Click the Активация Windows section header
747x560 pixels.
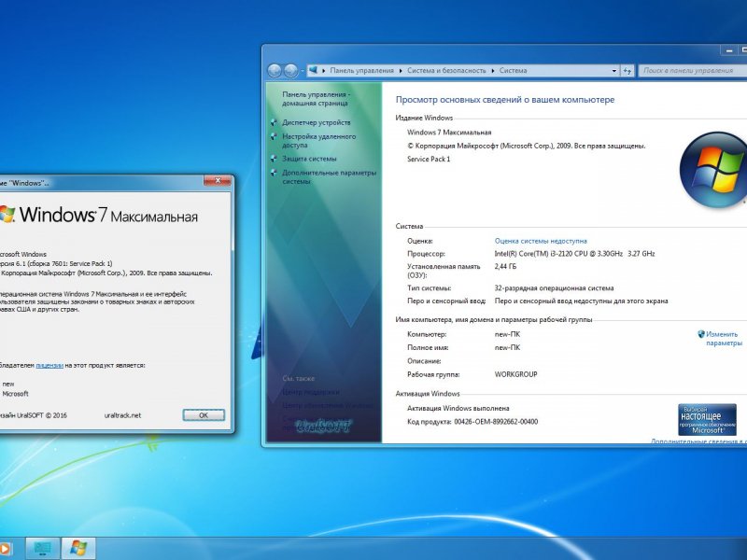pos(428,394)
